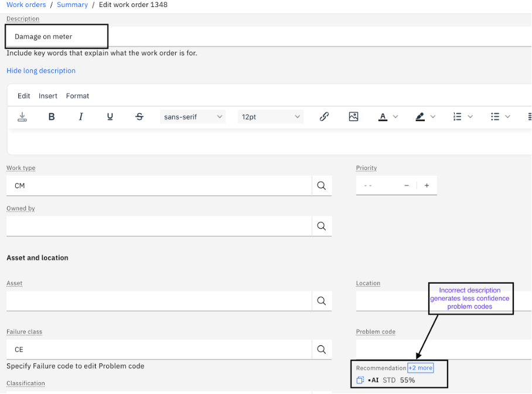Click the Failure class lookup icon
Image resolution: width=532 pixels, height=394 pixels.
point(321,349)
